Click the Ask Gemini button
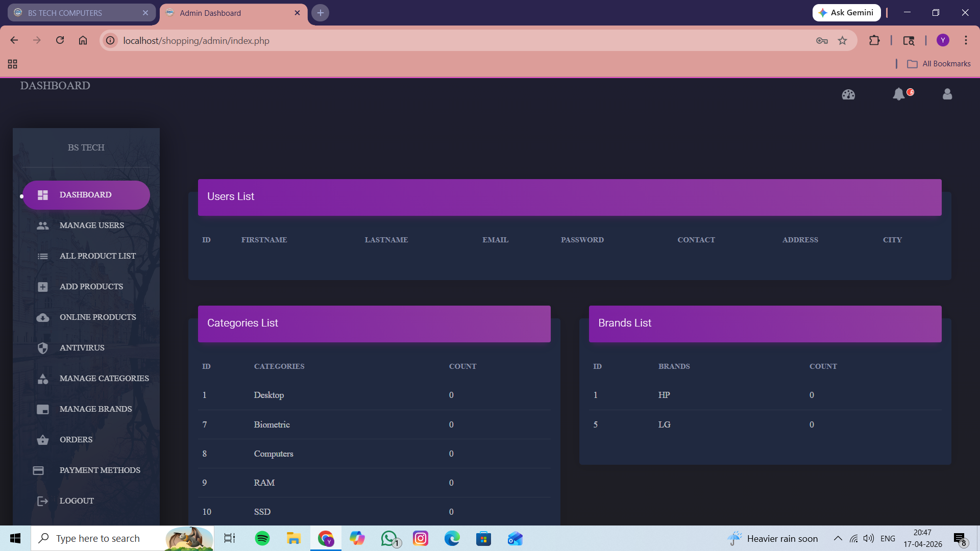The image size is (980, 551). 846,12
